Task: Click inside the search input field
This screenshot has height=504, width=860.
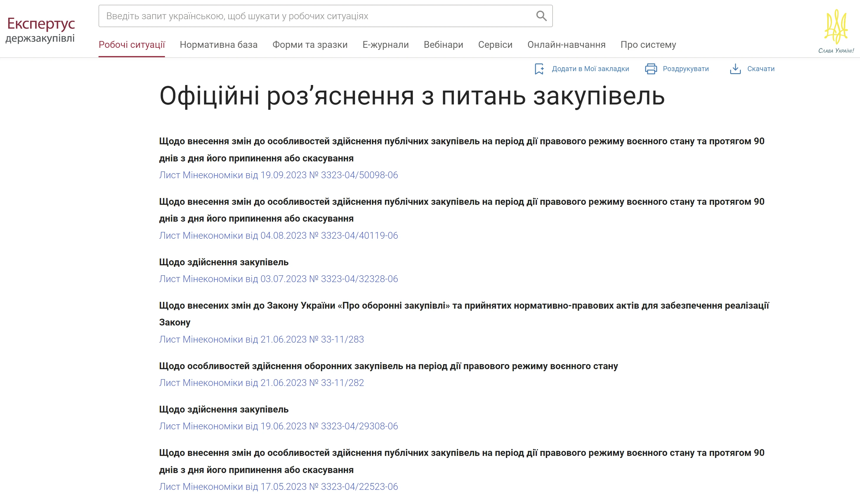Action: tap(307, 16)
